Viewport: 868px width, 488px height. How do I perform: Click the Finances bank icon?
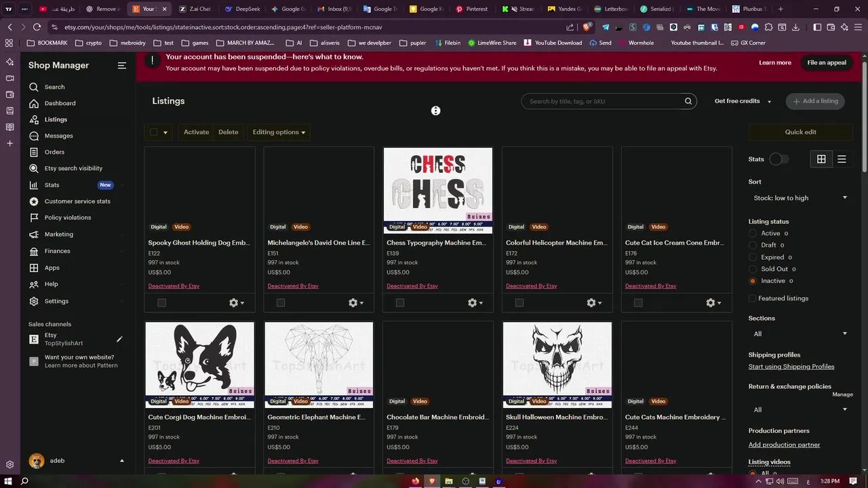(34, 251)
